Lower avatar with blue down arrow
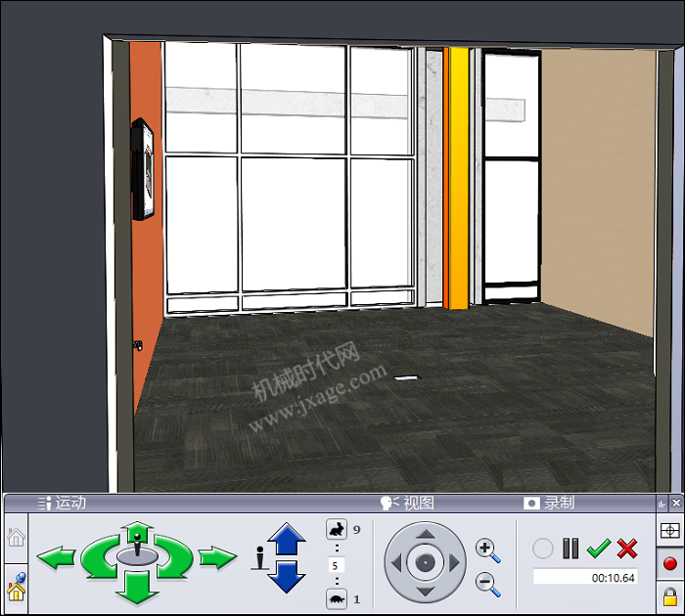Viewport: 685px width, 616px height. [287, 577]
